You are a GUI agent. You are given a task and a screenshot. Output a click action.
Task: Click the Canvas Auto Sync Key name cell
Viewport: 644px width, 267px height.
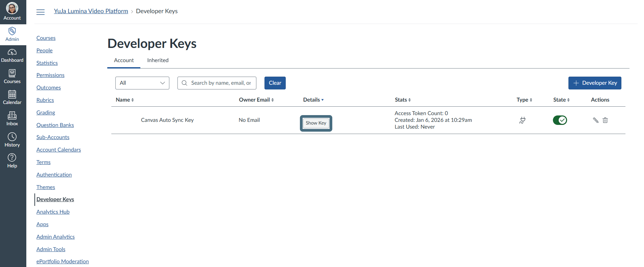click(167, 120)
